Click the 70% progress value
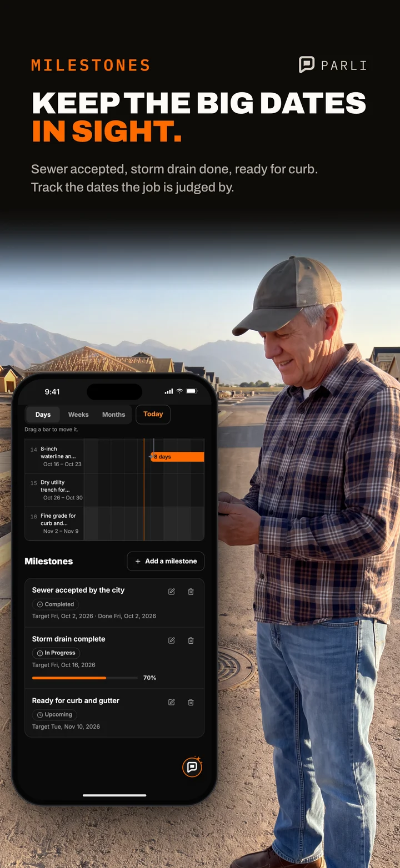This screenshot has height=868, width=400. (149, 678)
